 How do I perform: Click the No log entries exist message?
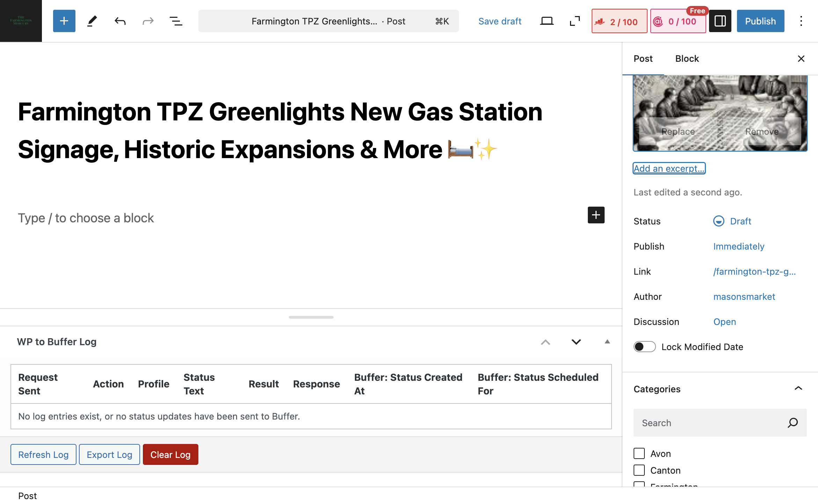159,416
